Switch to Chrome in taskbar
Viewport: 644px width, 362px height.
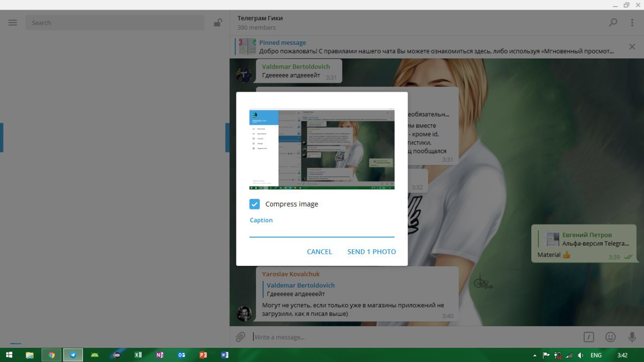pyautogui.click(x=51, y=355)
